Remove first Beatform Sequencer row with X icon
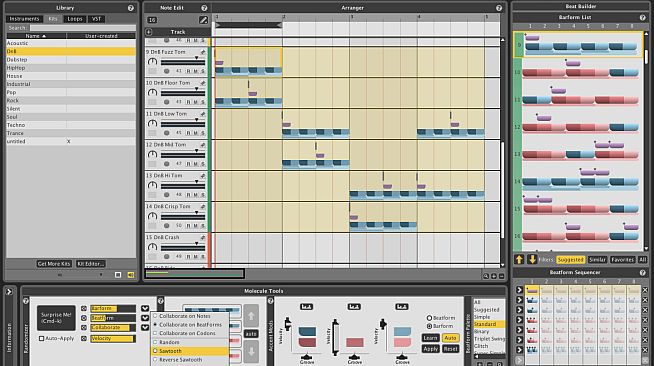Viewport: 654px width, 366px height. 645,290
